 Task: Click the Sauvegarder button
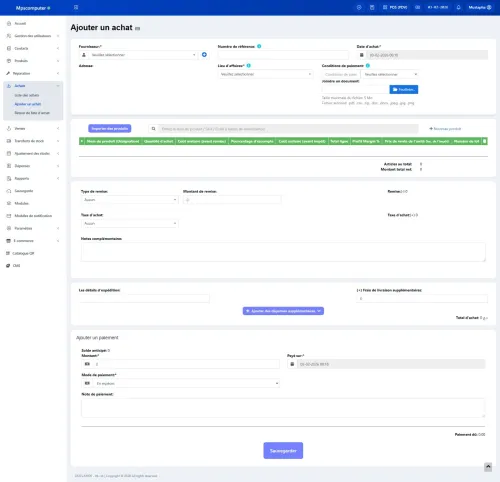click(283, 451)
